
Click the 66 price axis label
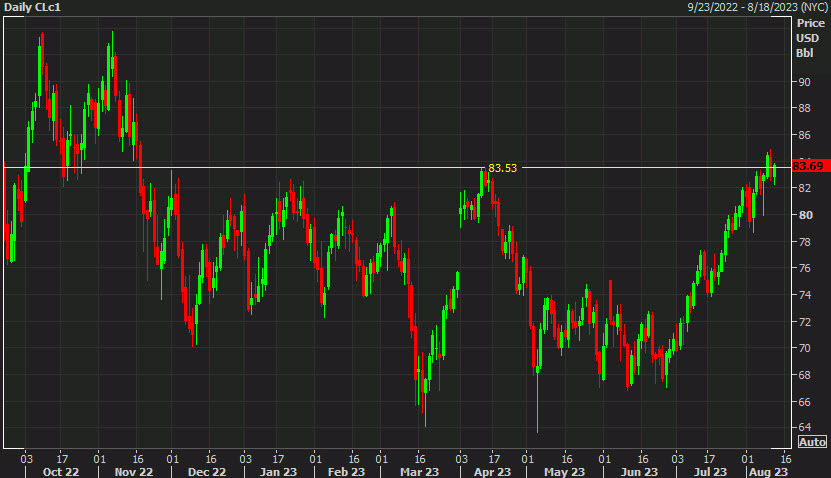point(805,402)
